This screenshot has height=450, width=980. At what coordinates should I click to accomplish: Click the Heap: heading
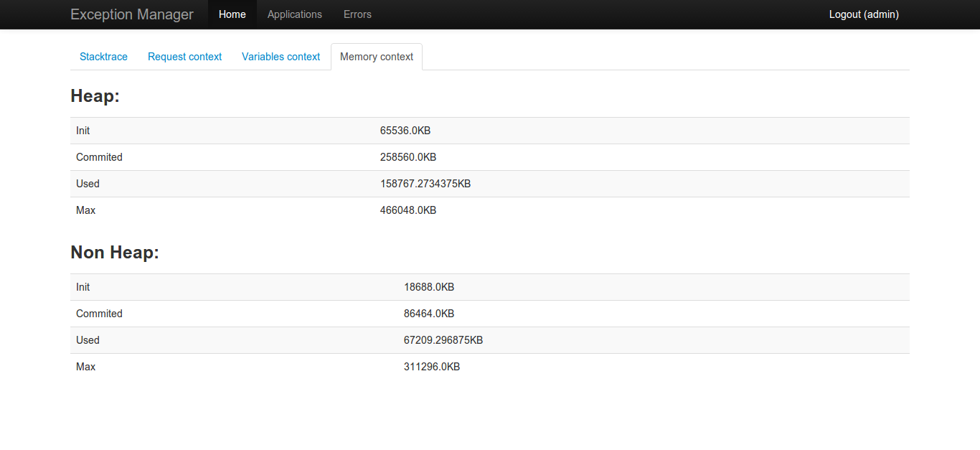tap(95, 96)
